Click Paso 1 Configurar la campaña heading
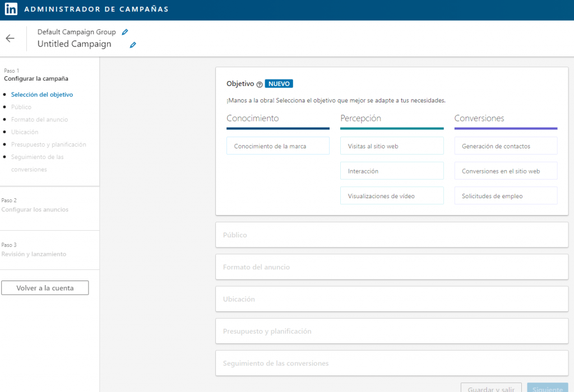Screen dimensions: 574x392 click(36, 75)
